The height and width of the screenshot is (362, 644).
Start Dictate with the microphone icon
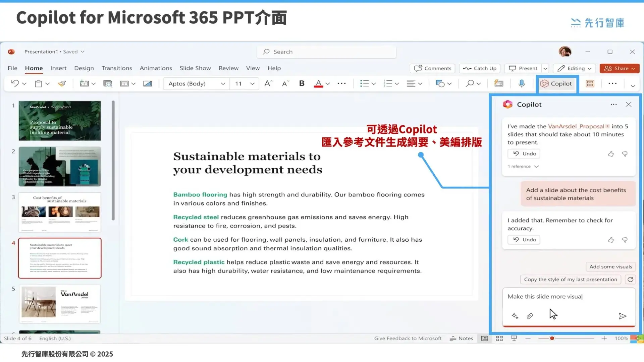(522, 83)
